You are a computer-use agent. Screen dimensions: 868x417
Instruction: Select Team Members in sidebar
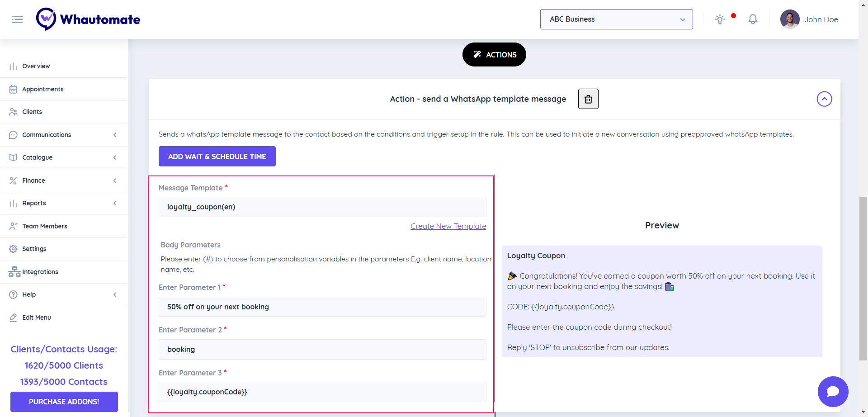click(x=45, y=226)
